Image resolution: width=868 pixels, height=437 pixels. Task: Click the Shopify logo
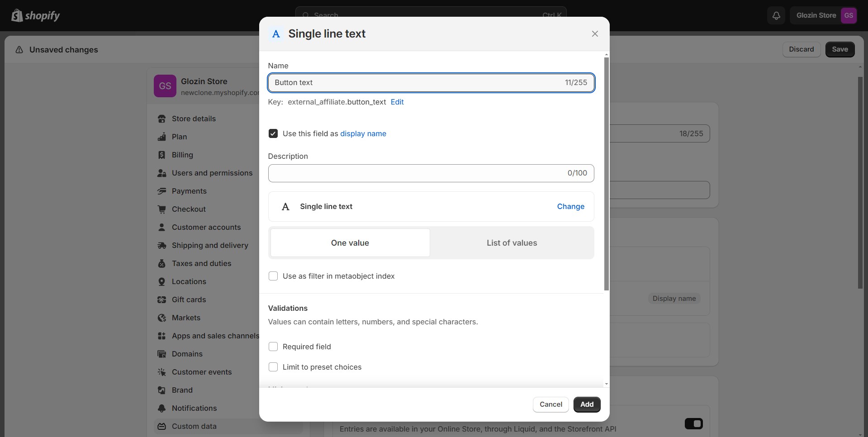point(36,16)
